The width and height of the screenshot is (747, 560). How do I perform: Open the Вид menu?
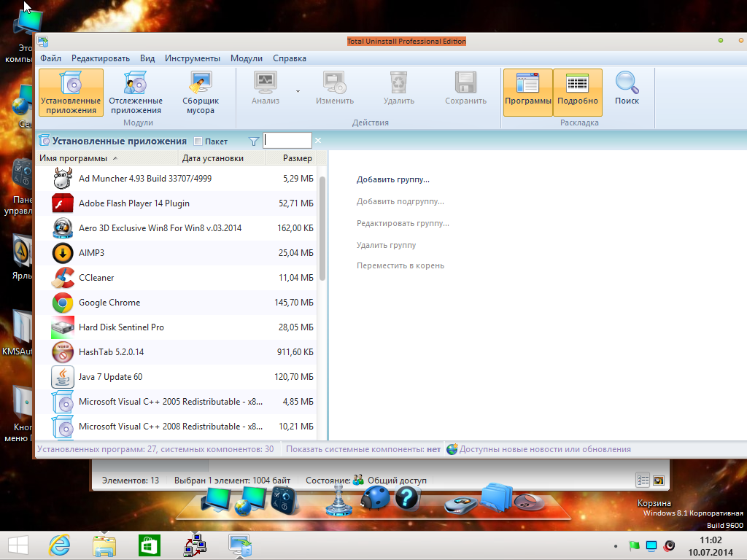[x=147, y=58]
